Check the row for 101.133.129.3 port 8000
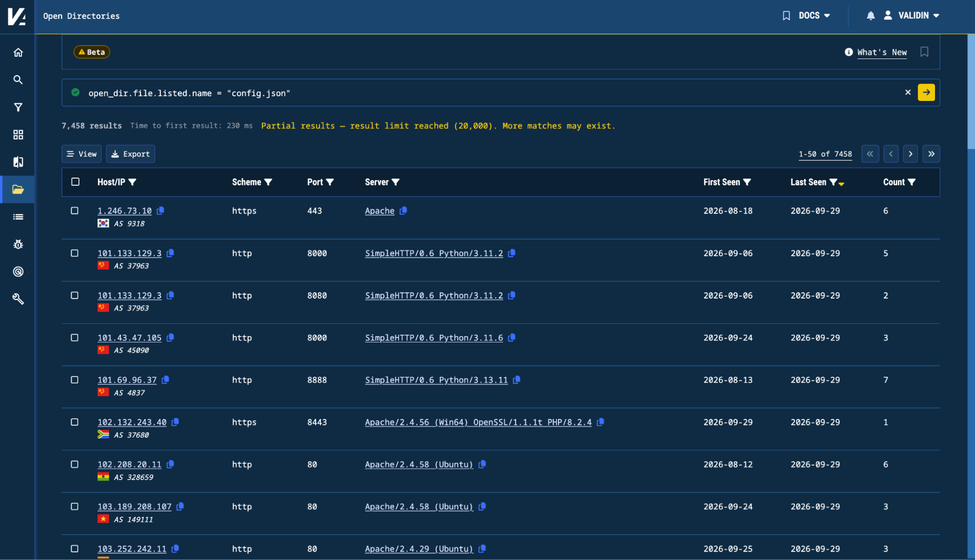 75,253
